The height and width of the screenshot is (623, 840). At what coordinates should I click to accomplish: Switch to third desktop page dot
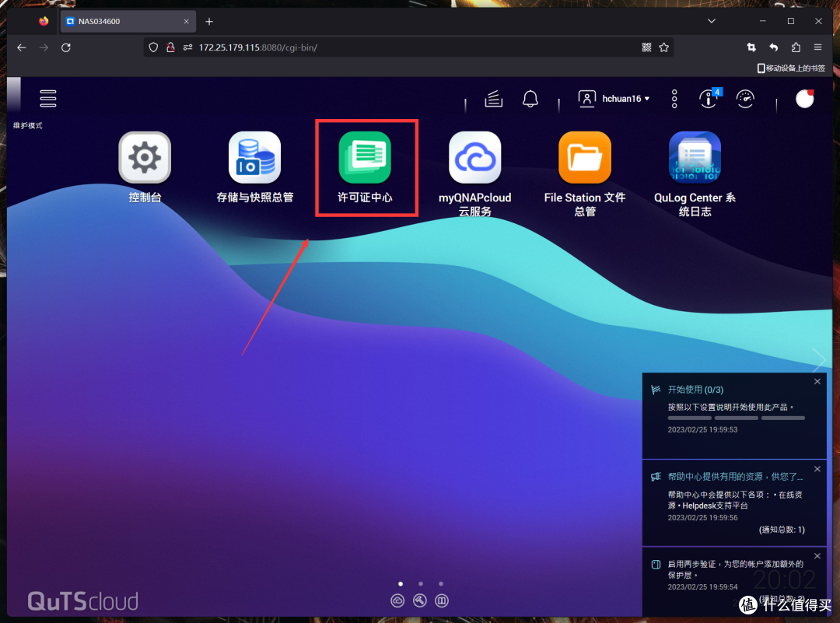coord(441,584)
